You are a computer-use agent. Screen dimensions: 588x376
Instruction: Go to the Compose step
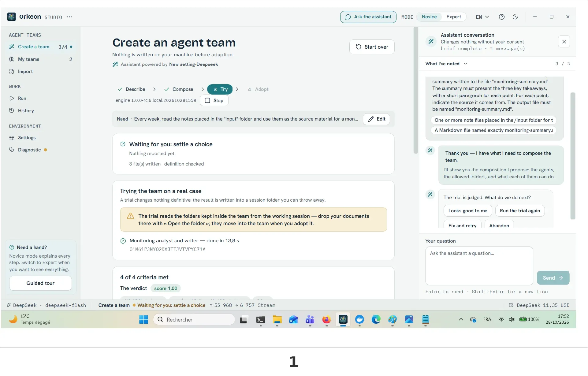click(x=179, y=89)
